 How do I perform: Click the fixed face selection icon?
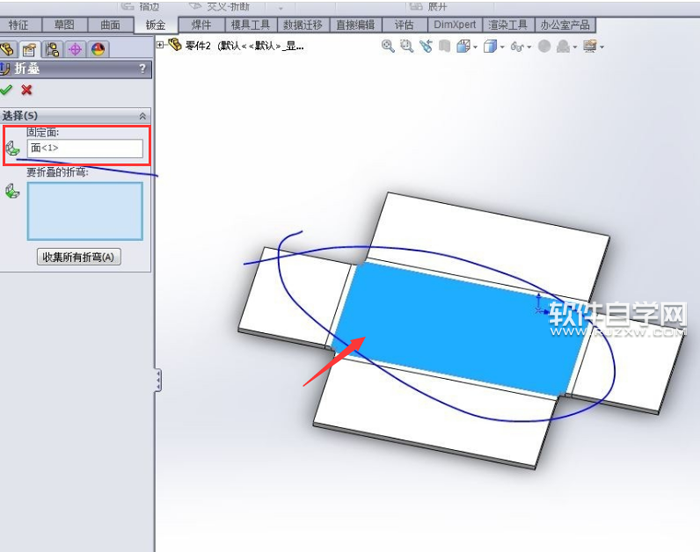12,148
